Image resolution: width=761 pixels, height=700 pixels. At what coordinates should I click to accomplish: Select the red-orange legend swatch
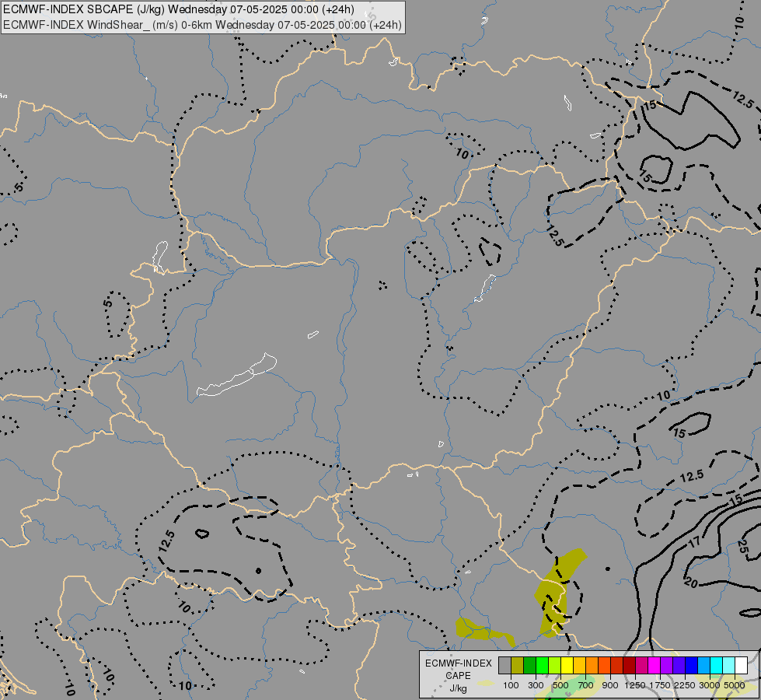coord(605,665)
